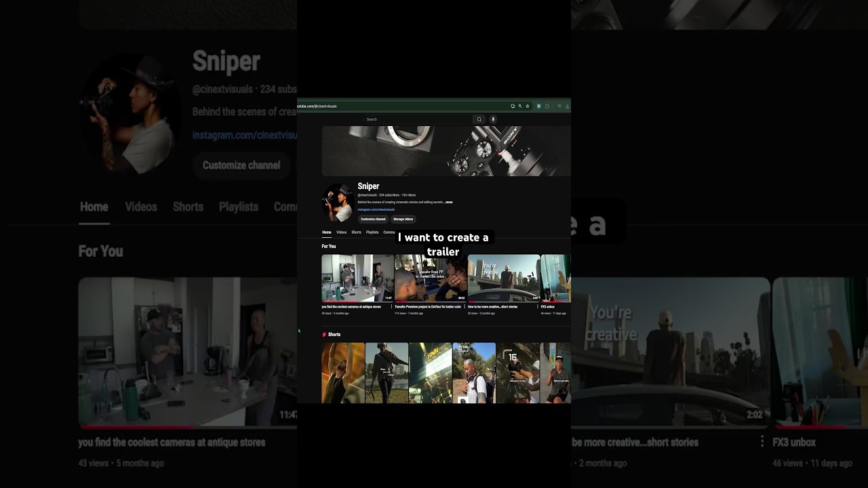Click the browser address bar URL
Screen dimensions: 868x488
click(x=317, y=106)
